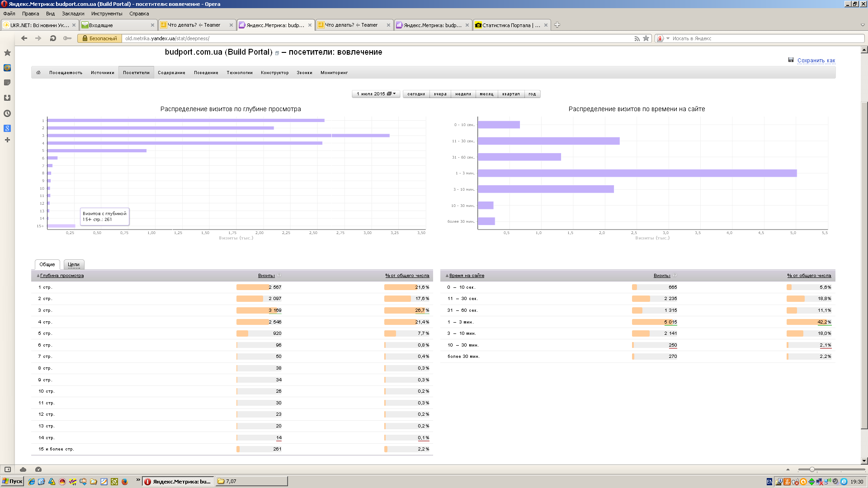Open the Справка menu
The image size is (868, 488).
139,14
